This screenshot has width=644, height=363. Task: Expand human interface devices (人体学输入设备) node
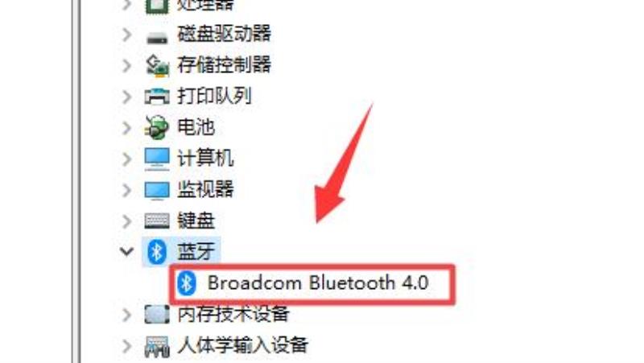tap(127, 346)
